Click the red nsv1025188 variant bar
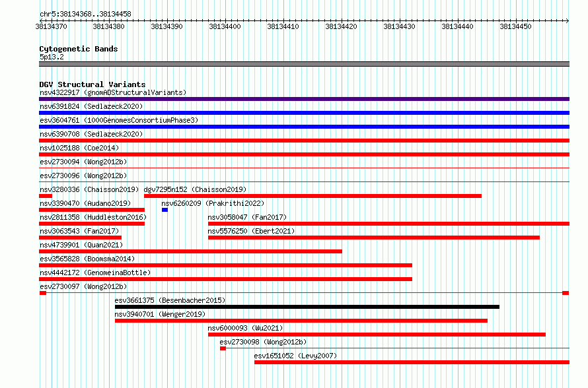 point(304,154)
